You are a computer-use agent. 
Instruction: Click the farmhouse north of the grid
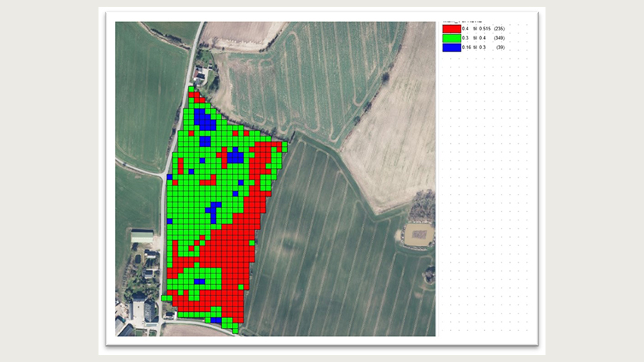click(202, 75)
